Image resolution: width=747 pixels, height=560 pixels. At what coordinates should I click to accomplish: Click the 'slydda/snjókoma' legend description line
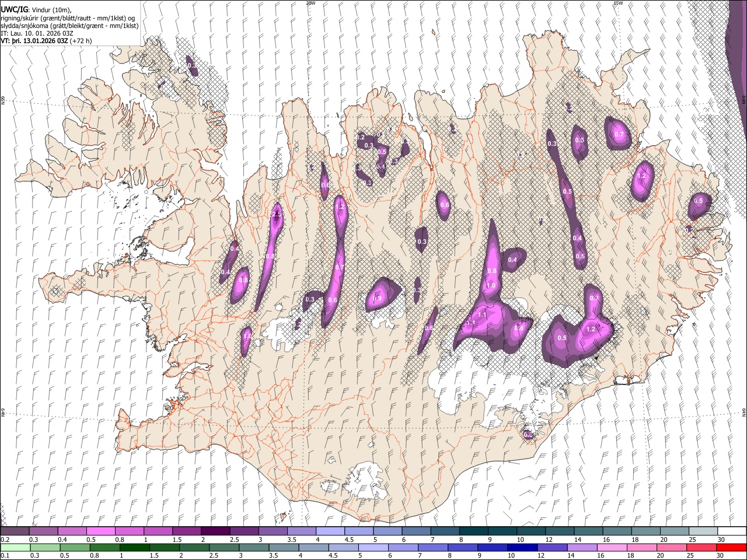coord(69,26)
